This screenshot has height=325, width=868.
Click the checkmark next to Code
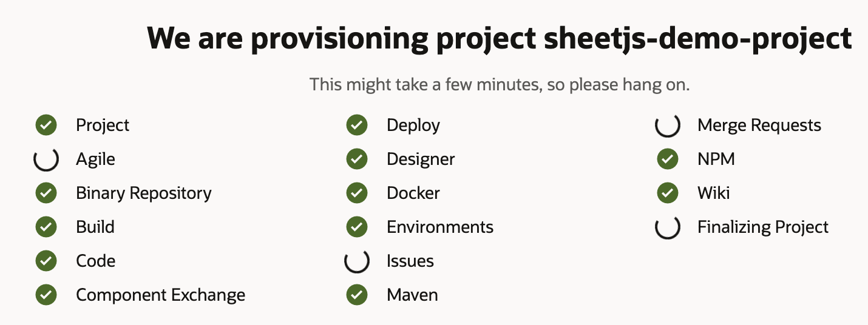(46, 261)
